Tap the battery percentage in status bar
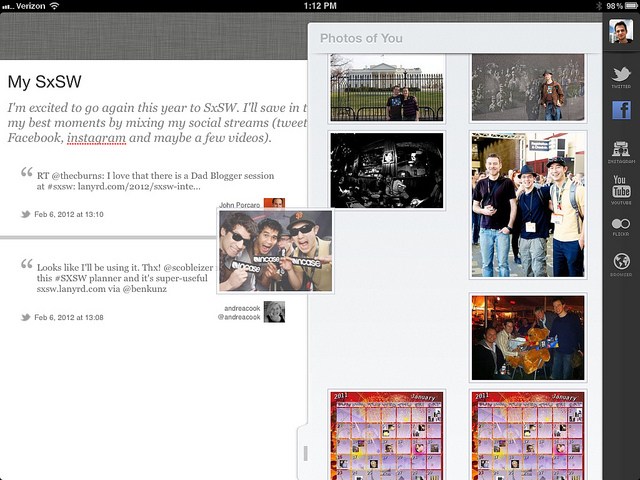This screenshot has width=640, height=480. (x=614, y=6)
